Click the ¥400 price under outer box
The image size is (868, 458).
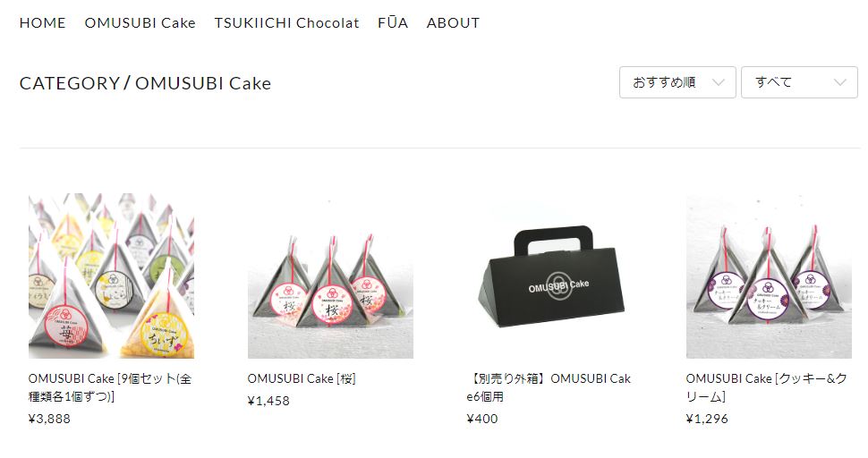point(482,419)
